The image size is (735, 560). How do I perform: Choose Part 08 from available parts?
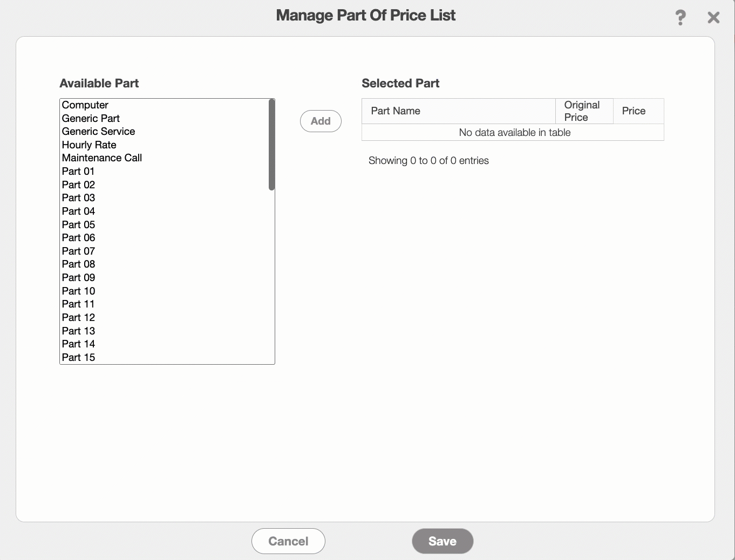coord(78,264)
